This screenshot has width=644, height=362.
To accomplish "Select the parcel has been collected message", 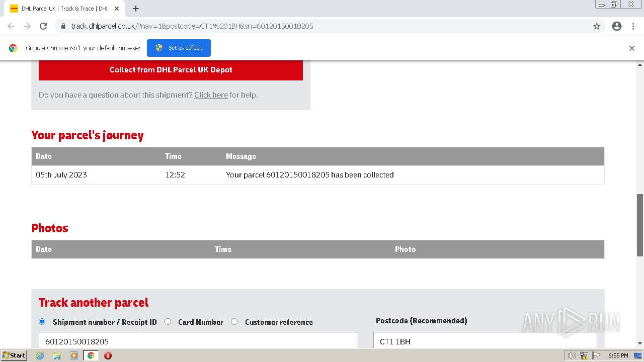I will 310,175.
